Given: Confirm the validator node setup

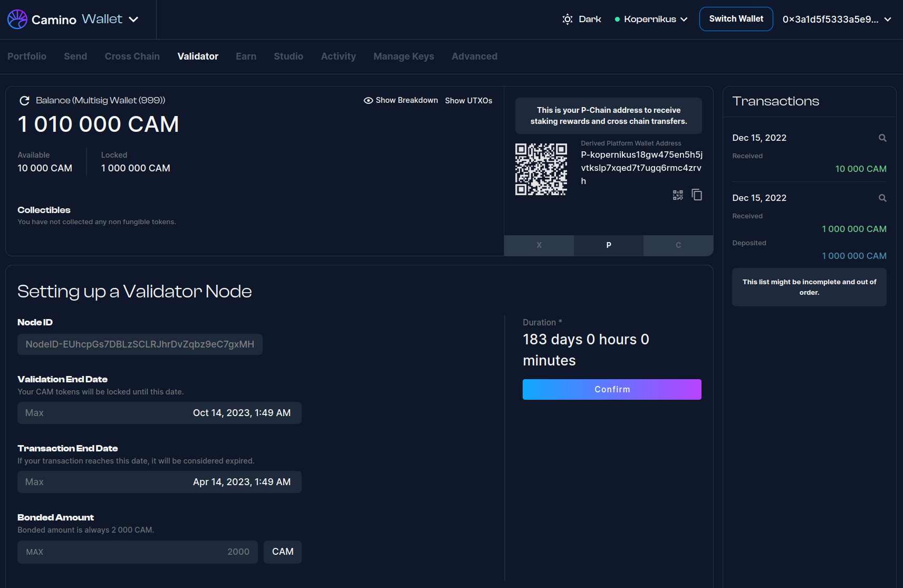Looking at the screenshot, I should (x=612, y=390).
